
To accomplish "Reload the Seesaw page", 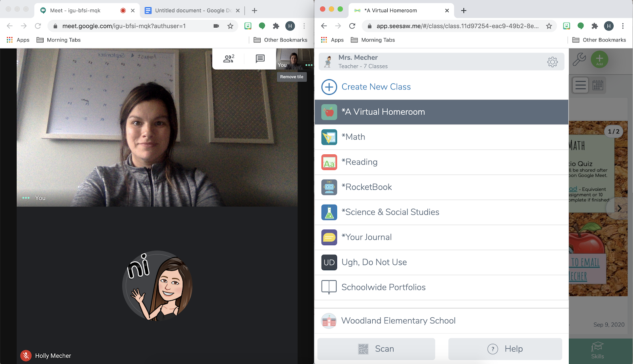I will coord(352,26).
